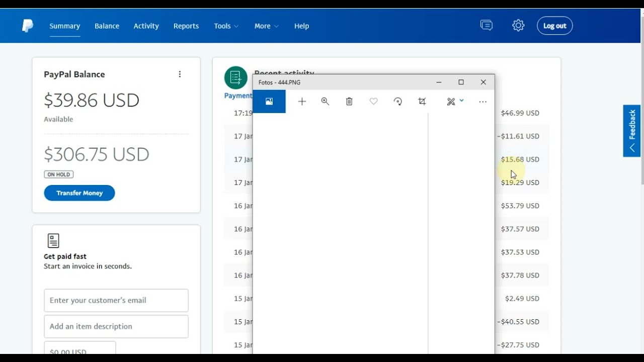644x362 pixels.
Task: Click the -$27.75 USD transaction amount
Action: pos(518,344)
